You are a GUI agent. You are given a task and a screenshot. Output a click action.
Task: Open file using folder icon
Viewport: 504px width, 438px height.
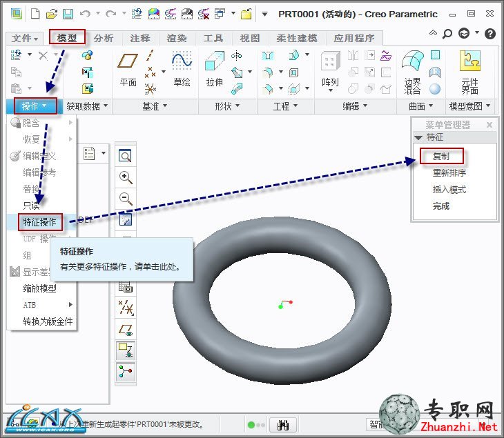[x=51, y=14]
